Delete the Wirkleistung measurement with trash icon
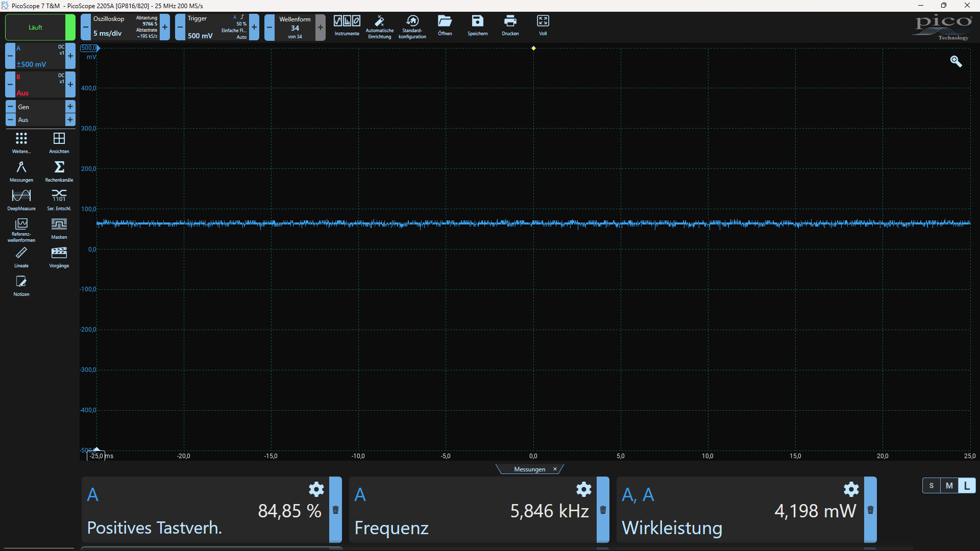980x551 pixels. (870, 510)
